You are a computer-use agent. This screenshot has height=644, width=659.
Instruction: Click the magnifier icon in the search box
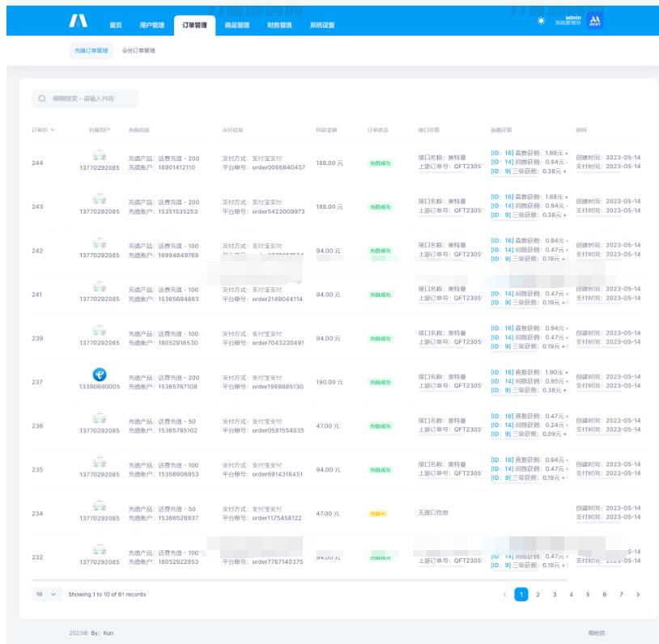point(42,99)
